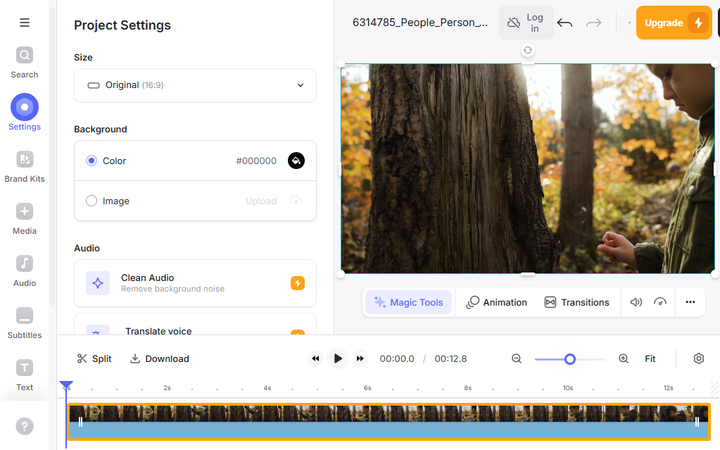Expand the Size dropdown
The height and width of the screenshot is (450, 720).
(x=195, y=85)
